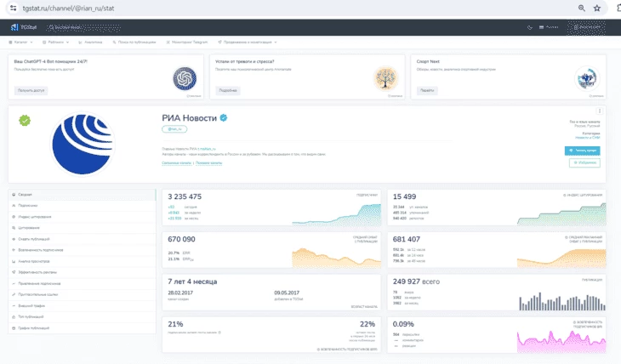Viewport: 621px width, 364px height.
Task: Add channel to Избранное favorites
Action: [584, 162]
